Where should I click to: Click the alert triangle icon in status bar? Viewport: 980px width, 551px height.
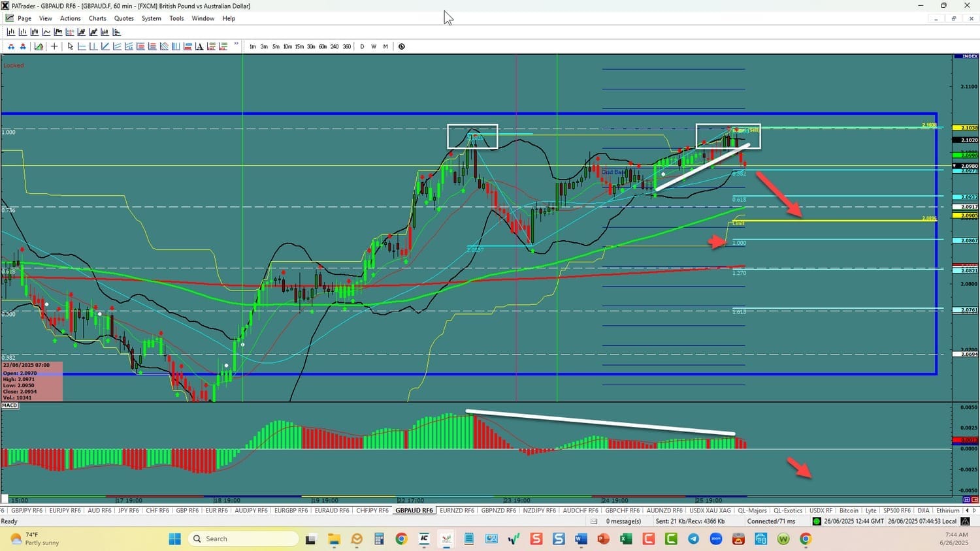pos(965,521)
